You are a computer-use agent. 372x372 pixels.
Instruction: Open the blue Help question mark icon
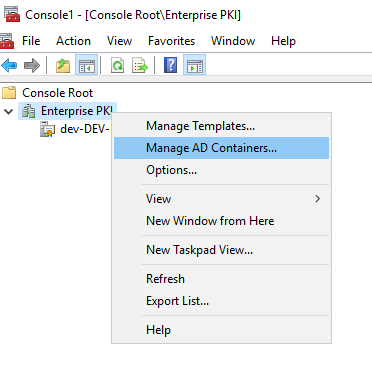pos(170,65)
